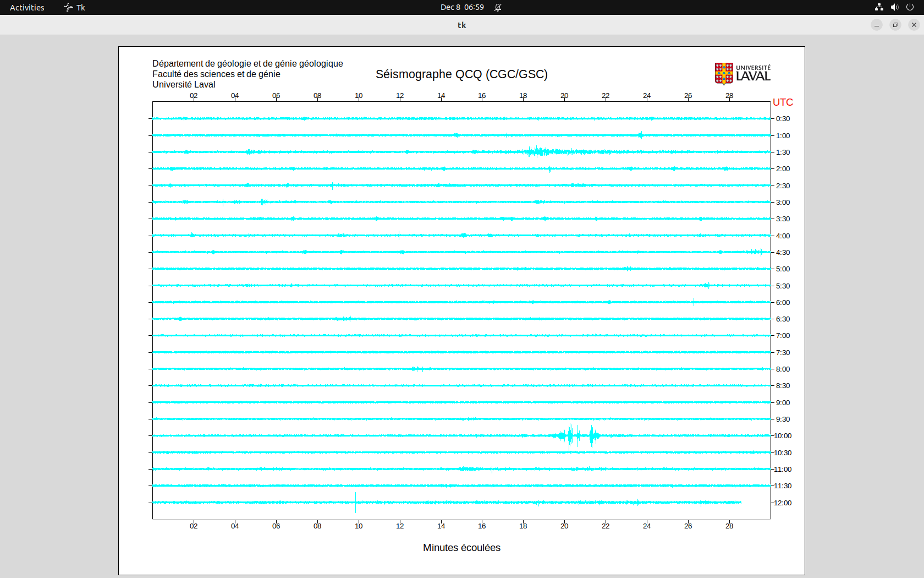Close the tk window

914,25
